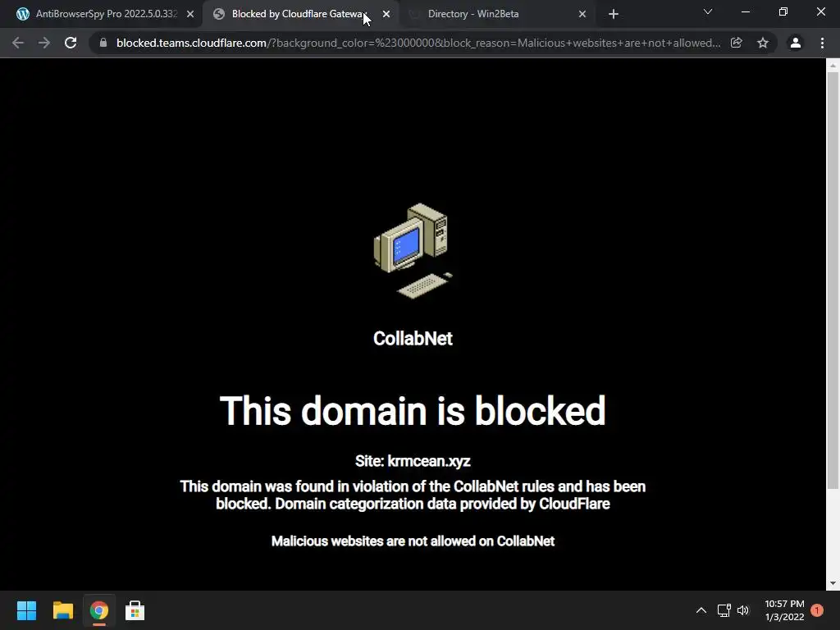Open Microsoft Store from the taskbar

pos(135,610)
